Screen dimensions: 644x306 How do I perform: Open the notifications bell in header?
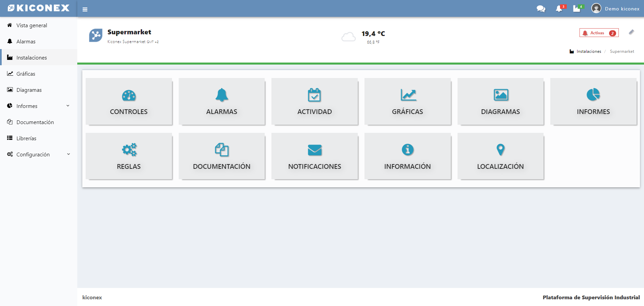point(559,9)
